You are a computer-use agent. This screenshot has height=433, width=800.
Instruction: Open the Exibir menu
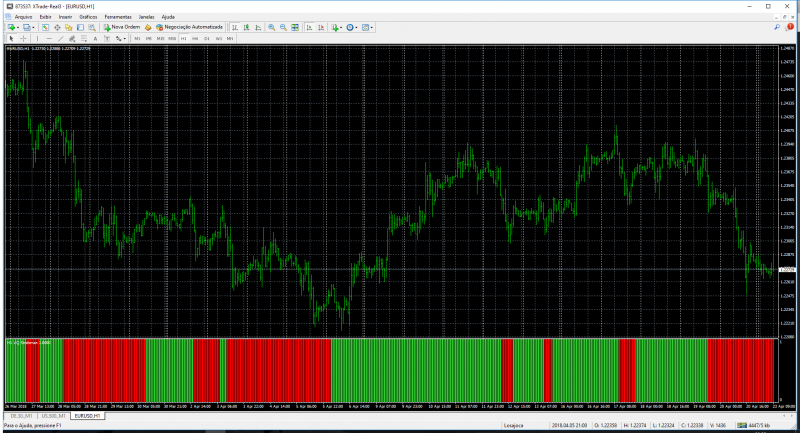pos(45,17)
